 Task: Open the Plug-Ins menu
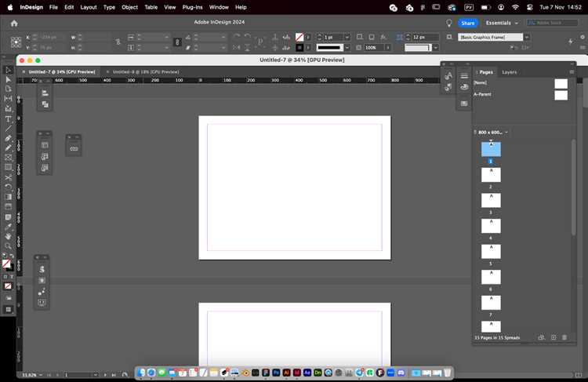(x=192, y=7)
